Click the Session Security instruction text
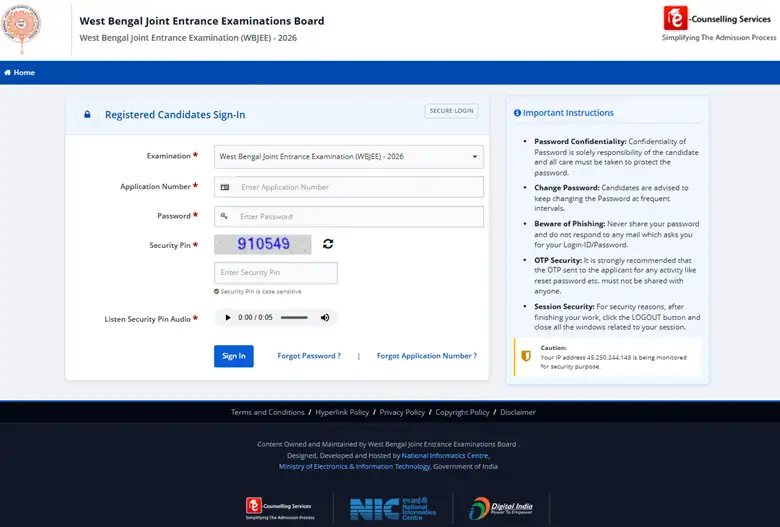This screenshot has height=527, width=780. click(x=617, y=317)
